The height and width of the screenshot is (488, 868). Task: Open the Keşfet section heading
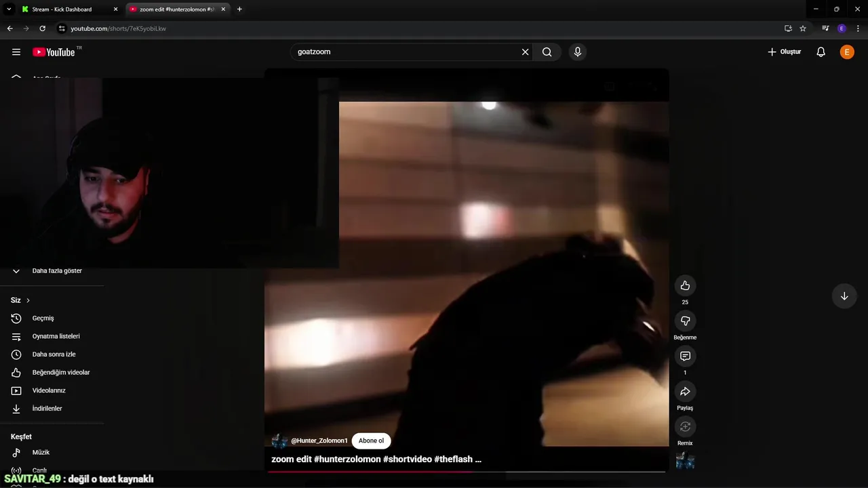(21, 436)
